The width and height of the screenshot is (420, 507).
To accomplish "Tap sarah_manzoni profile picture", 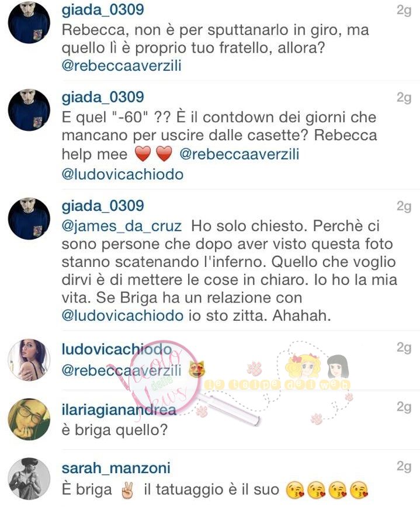I will pos(29,479).
